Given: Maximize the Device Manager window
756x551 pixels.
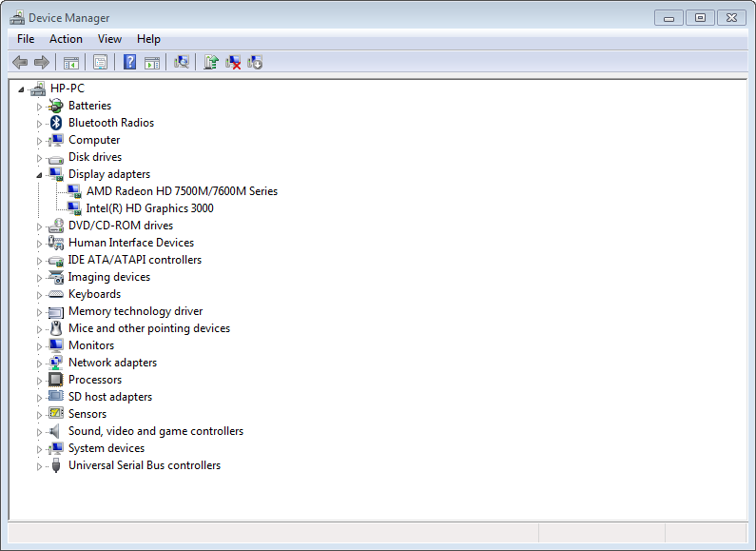Looking at the screenshot, I should tap(700, 18).
